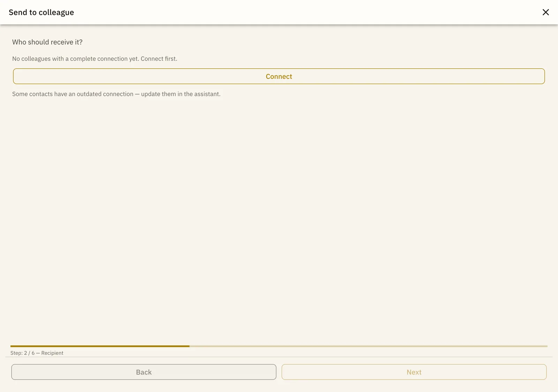Click the step progress bar
The width and height of the screenshot is (558, 392).
279,346
